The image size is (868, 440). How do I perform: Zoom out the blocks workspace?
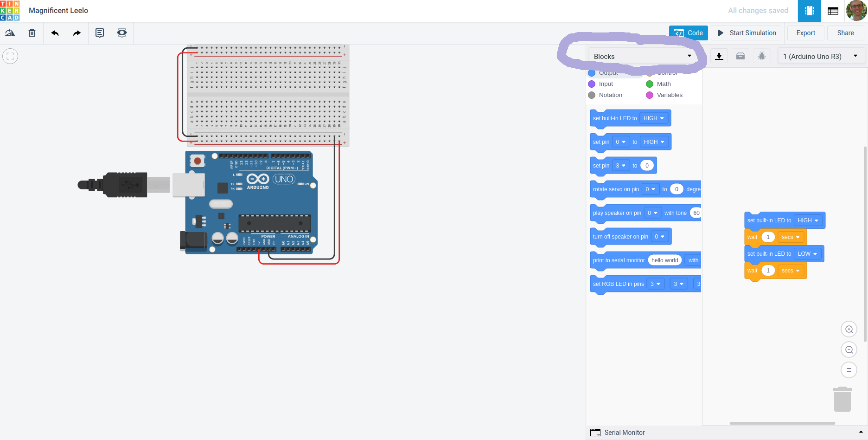tap(849, 349)
